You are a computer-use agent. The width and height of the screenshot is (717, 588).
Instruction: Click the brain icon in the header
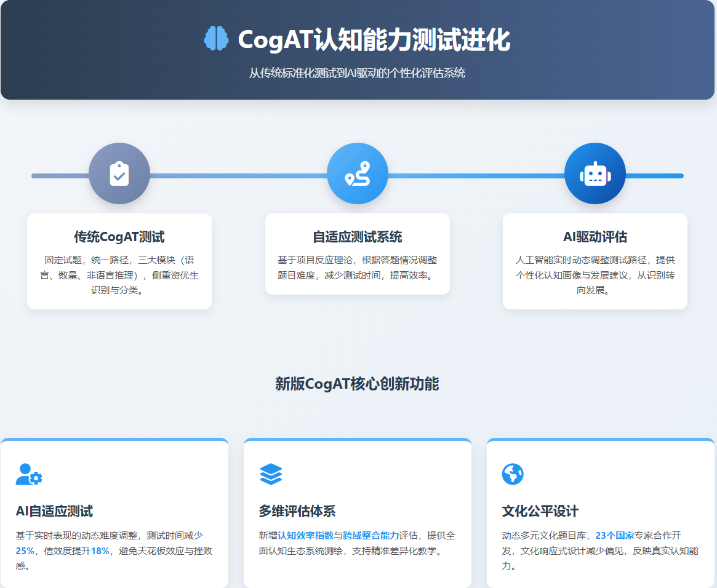[x=216, y=39]
